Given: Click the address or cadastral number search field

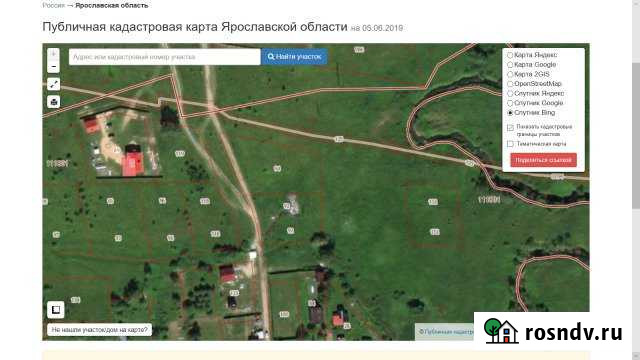Looking at the screenshot, I should [x=164, y=57].
